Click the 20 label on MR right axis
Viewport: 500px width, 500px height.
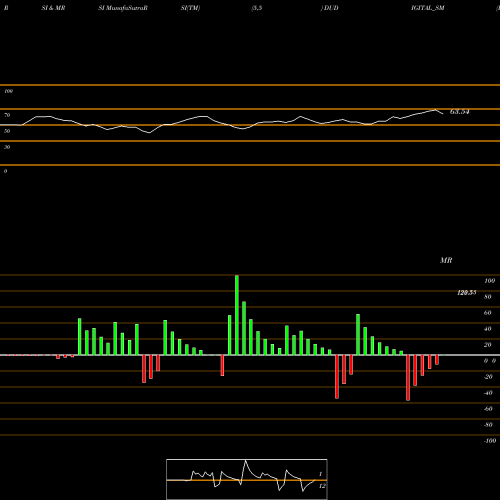(x=488, y=345)
